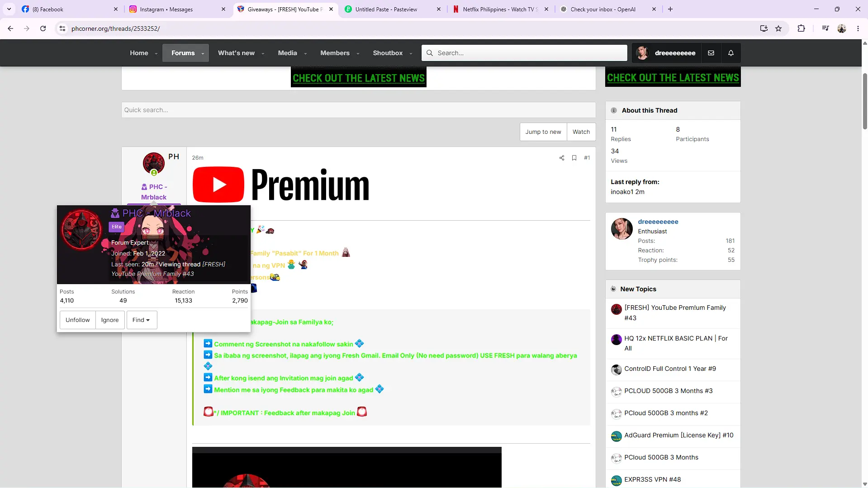Image resolution: width=868 pixels, height=488 pixels.
Task: Click the install app icon in address bar
Action: tap(764, 28)
